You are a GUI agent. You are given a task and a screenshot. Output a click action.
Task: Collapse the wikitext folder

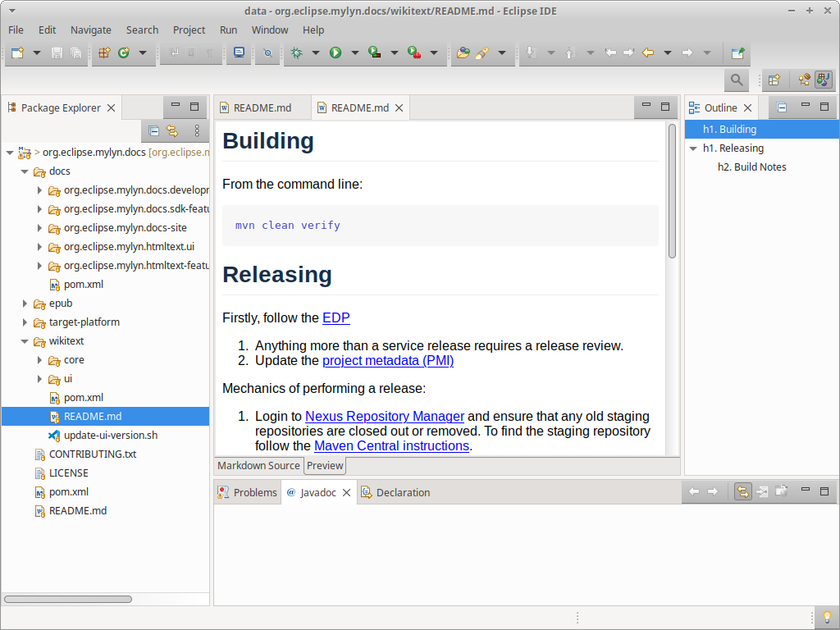(x=25, y=341)
